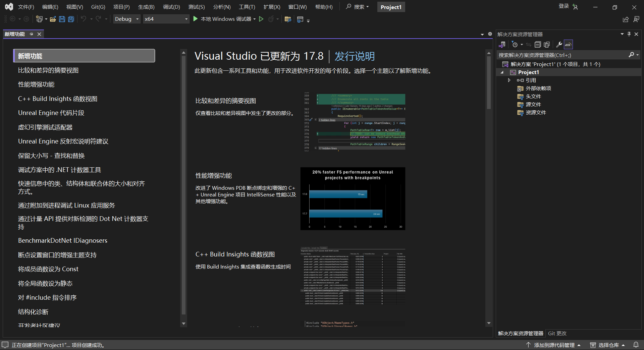Click the Open File folder icon
Screen dimensions: 644x350
point(53,19)
